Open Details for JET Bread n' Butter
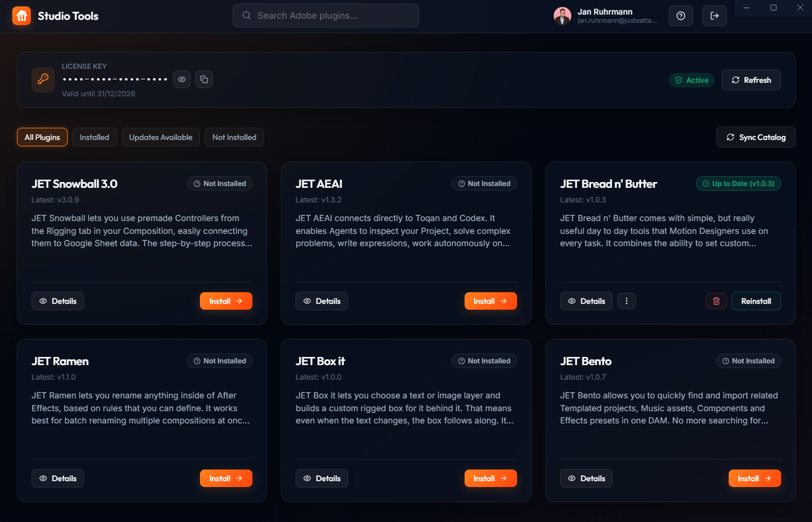Image resolution: width=812 pixels, height=522 pixels. click(586, 301)
